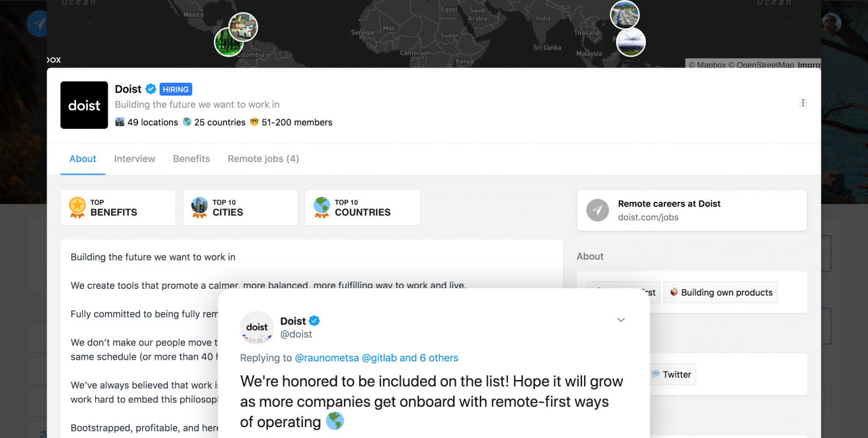Screen dimensions: 868x438
Task: Click the Philippines map photo marker
Action: [x=631, y=42]
